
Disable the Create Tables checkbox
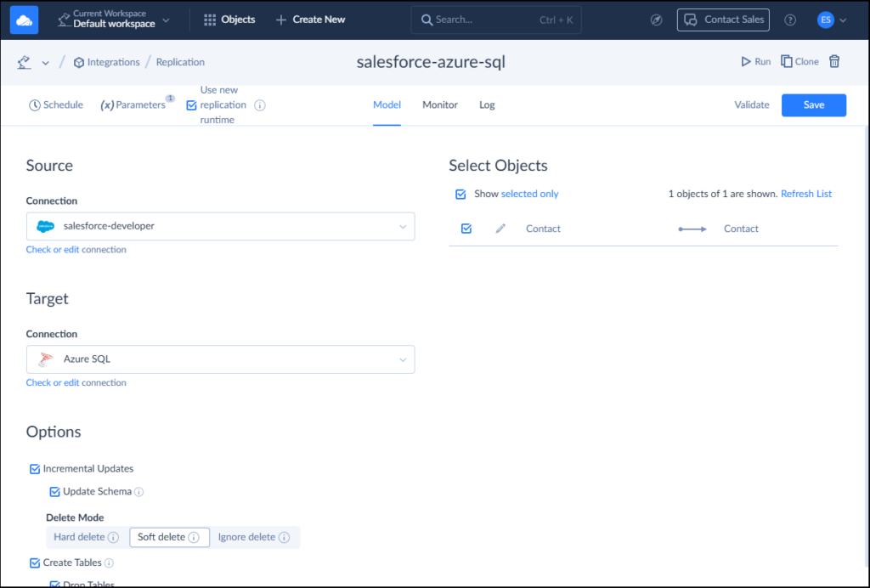pyautogui.click(x=35, y=563)
